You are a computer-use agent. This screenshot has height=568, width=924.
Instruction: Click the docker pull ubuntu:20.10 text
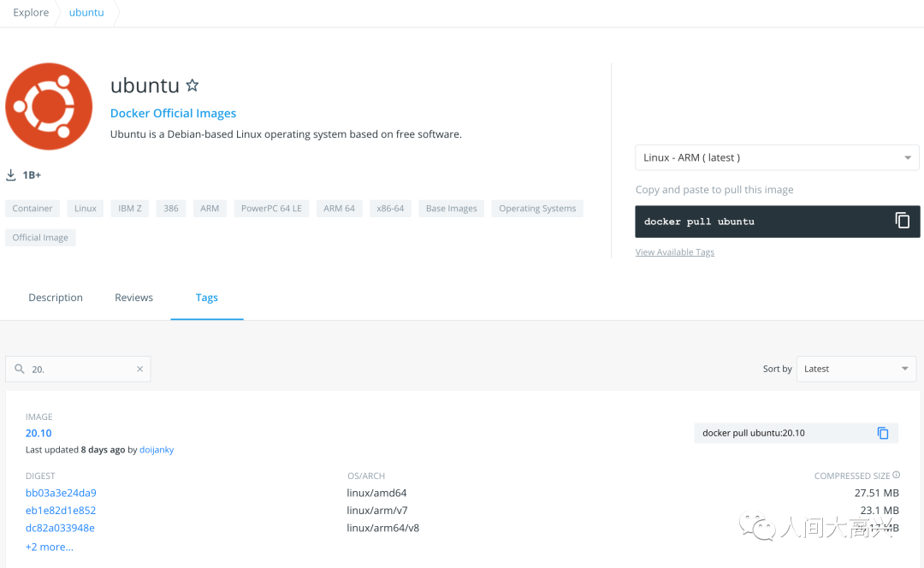(x=754, y=433)
